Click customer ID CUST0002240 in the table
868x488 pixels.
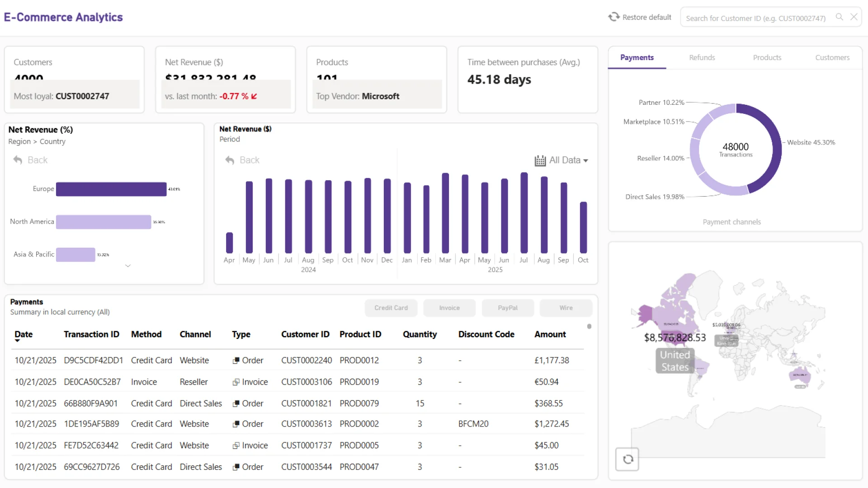coord(307,361)
